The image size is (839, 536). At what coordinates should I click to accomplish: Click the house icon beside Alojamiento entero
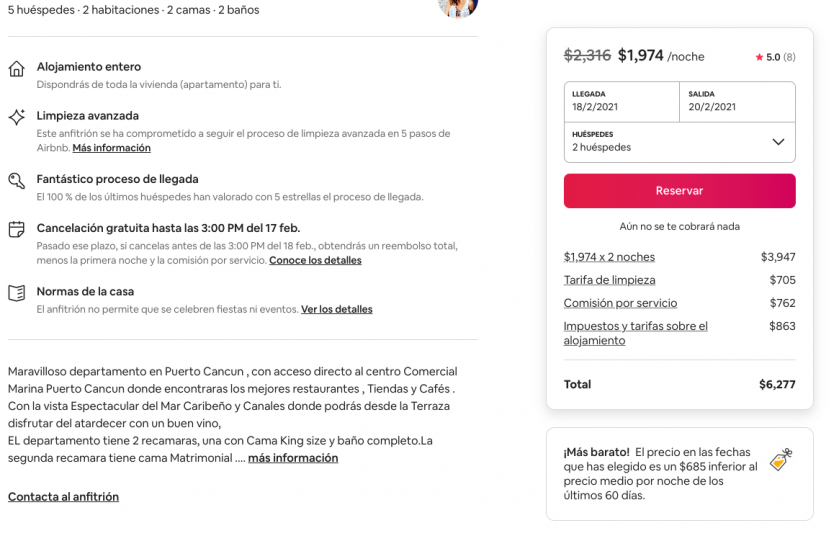(16, 69)
